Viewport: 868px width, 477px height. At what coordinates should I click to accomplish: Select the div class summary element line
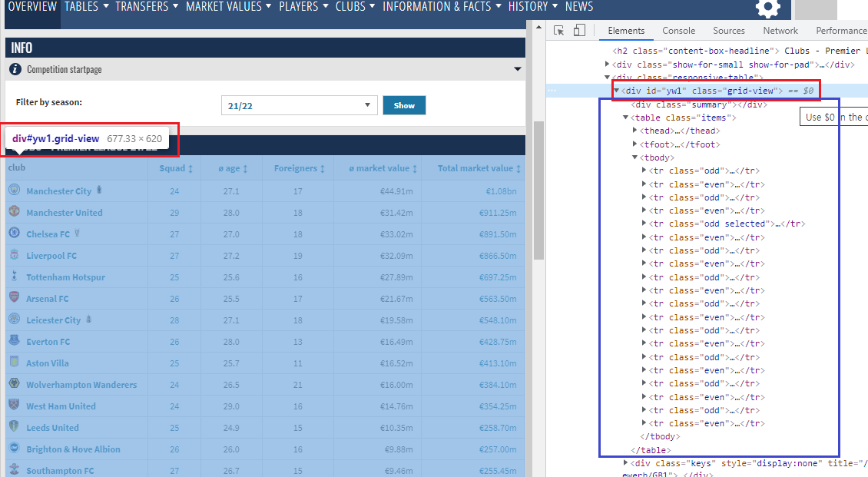[701, 104]
